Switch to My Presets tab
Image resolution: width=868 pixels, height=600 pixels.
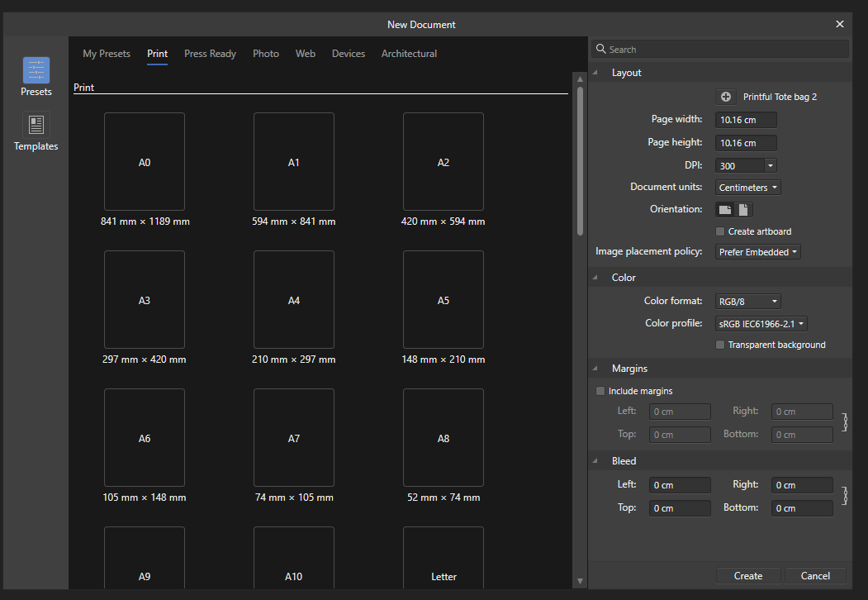pyautogui.click(x=107, y=54)
